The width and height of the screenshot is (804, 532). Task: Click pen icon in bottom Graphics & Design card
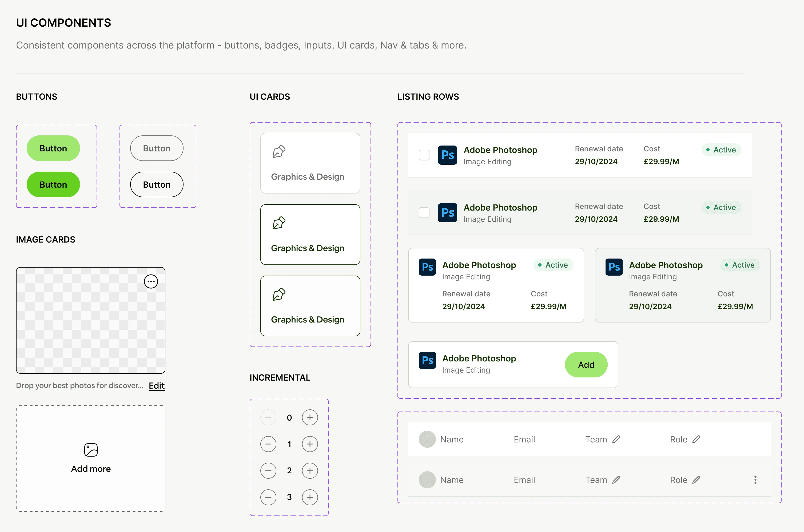(279, 295)
